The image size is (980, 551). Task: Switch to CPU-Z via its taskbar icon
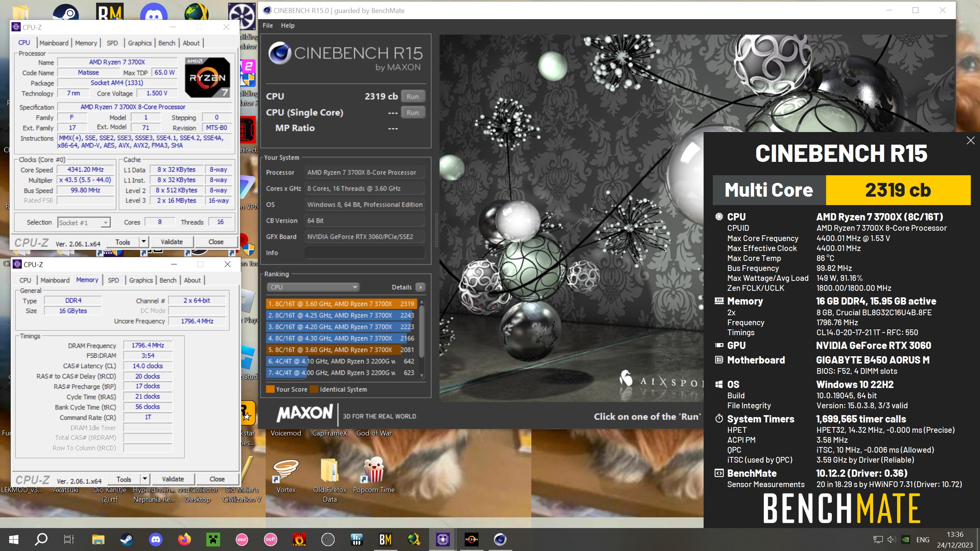443,540
